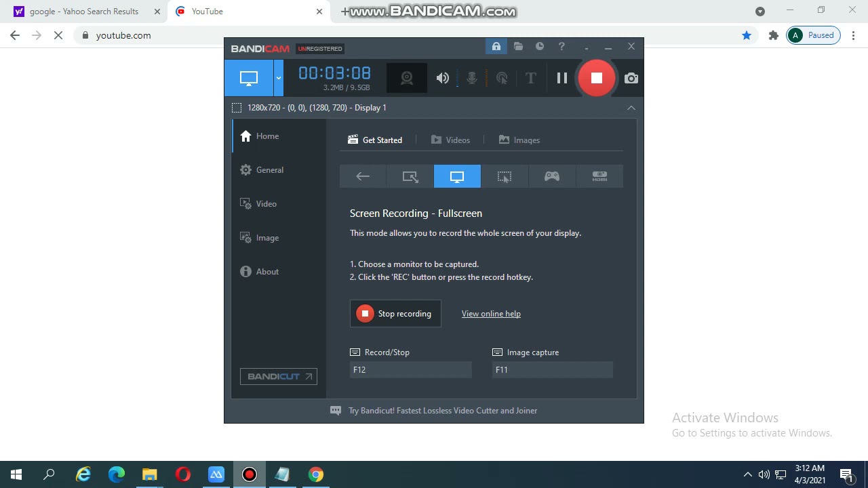Open the About section
The image size is (868, 488).
pyautogui.click(x=279, y=272)
